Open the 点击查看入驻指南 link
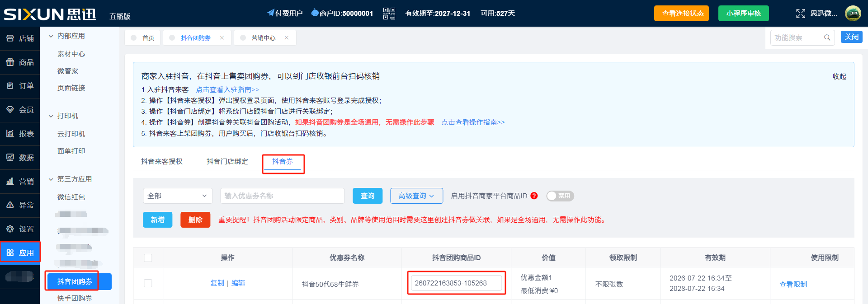Viewport: 868px width, 304px height. coord(227,89)
